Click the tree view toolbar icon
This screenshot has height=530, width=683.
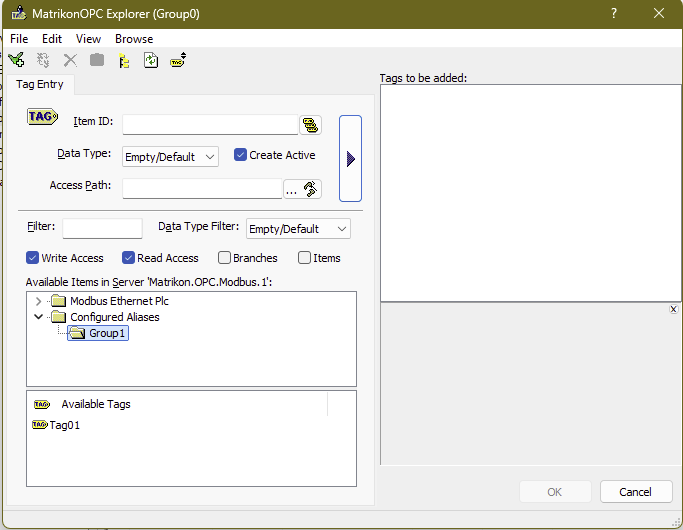124,60
